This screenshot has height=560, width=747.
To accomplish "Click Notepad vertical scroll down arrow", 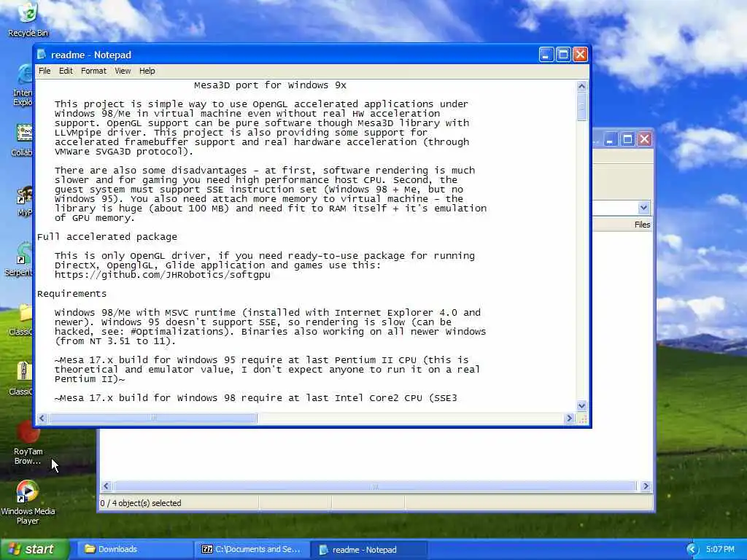I will 581,405.
